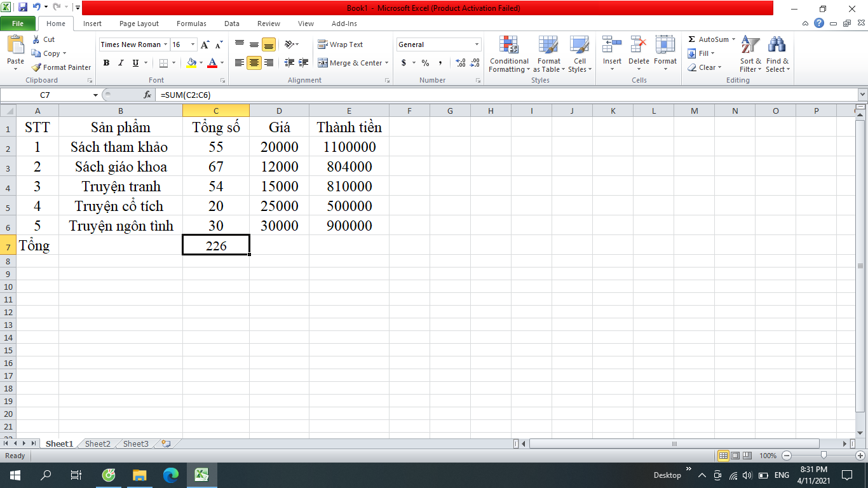Set middle vertical alignment
868x488 pixels.
pyautogui.click(x=254, y=44)
